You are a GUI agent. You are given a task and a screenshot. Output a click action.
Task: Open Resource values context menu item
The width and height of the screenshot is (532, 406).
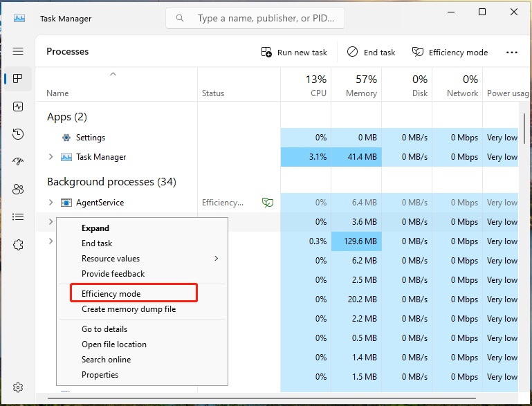point(142,259)
